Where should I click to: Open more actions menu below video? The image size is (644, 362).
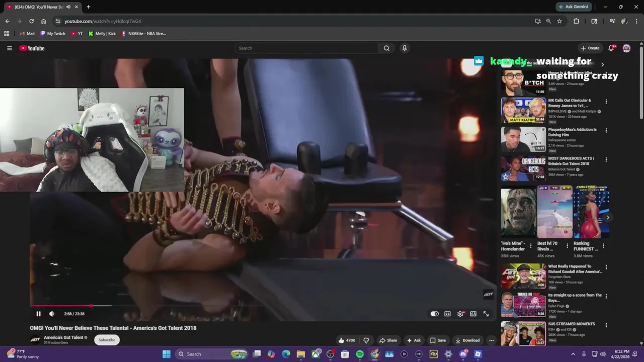click(492, 340)
